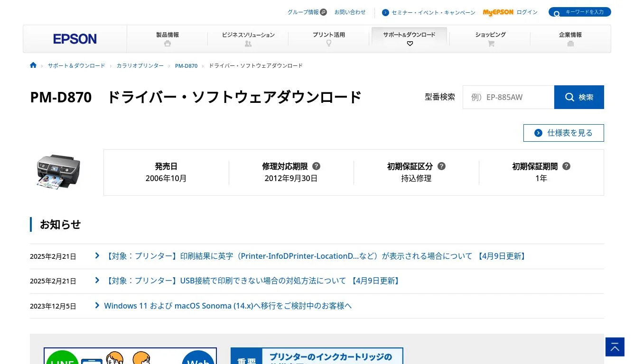Image resolution: width=634 pixels, height=364 pixels.
Task: Open the プリント活用 menu
Action: [x=328, y=39]
